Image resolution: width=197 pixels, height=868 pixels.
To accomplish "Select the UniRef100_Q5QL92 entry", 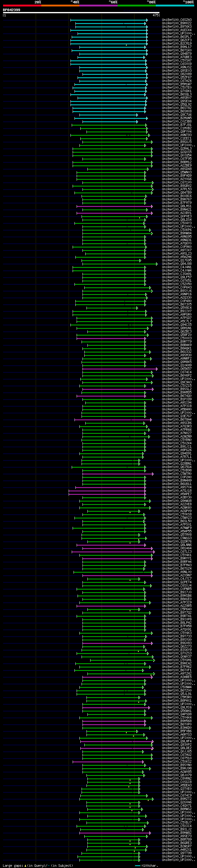I will pos(177,104).
